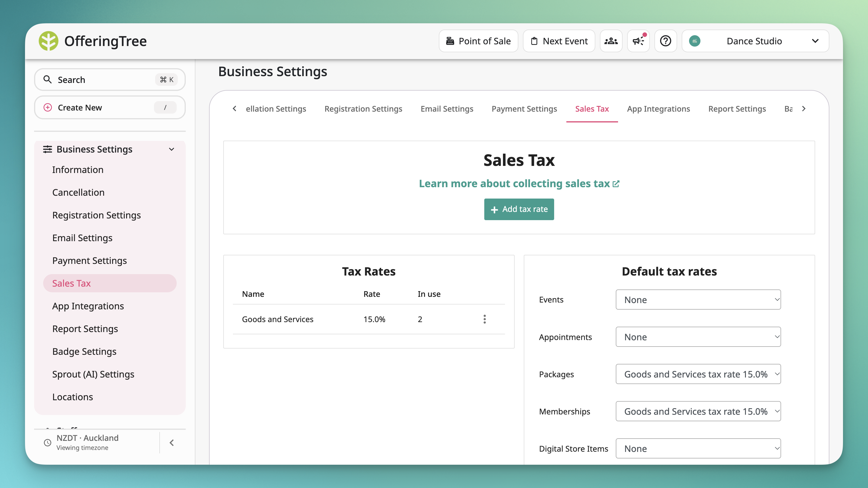The image size is (868, 488).
Task: Open the Memberships default tax dropdown
Action: [698, 411]
